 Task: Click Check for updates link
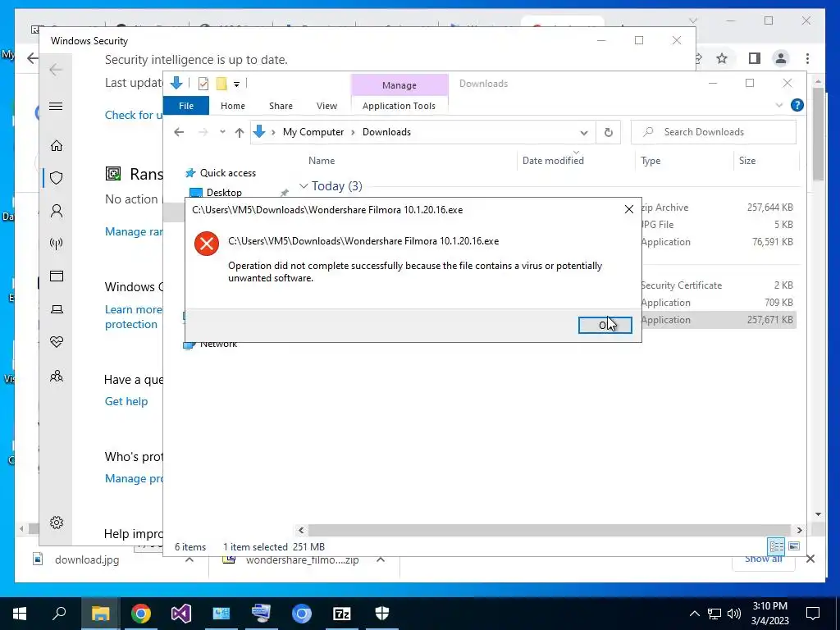coord(134,115)
